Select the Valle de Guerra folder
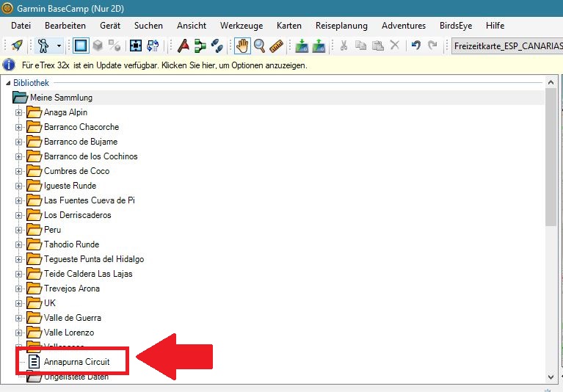Screen dimensions: 563x392 tap(72, 318)
